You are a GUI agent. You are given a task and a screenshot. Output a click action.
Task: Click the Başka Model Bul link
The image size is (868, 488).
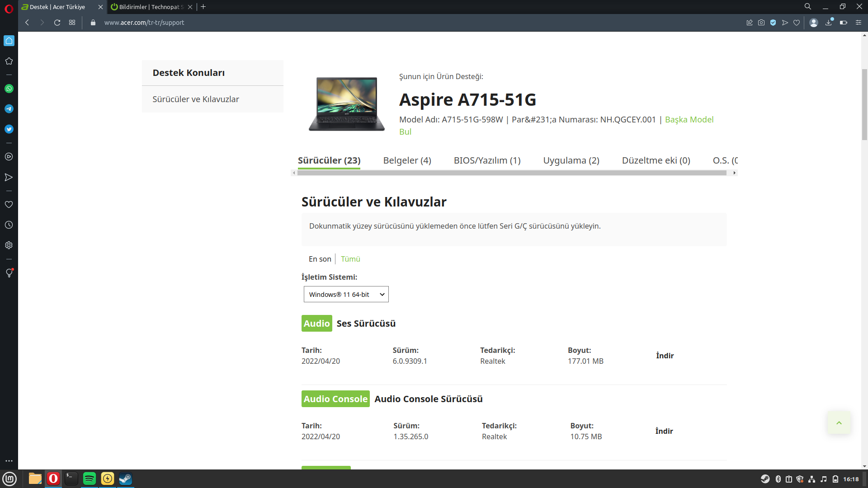(x=689, y=120)
